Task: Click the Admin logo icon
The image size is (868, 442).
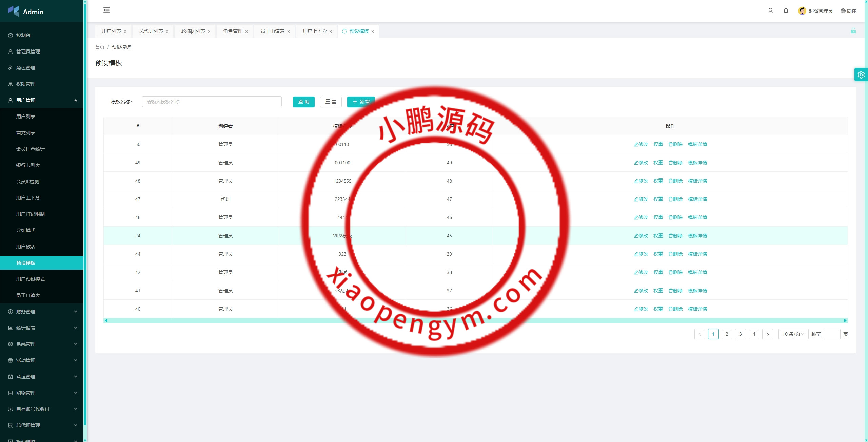Action: click(14, 11)
